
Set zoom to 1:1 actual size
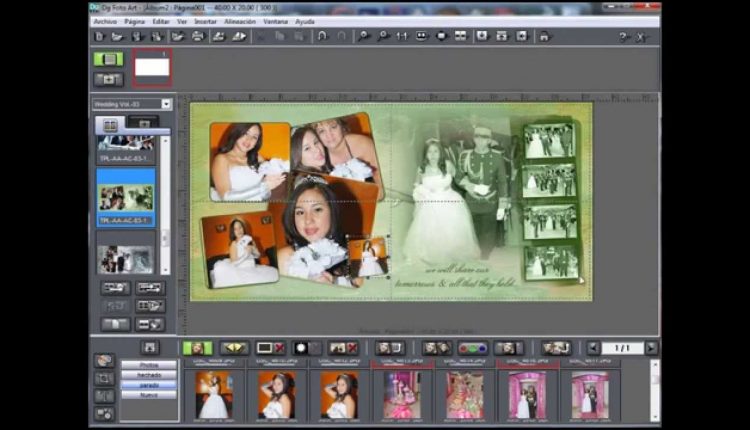click(402, 36)
